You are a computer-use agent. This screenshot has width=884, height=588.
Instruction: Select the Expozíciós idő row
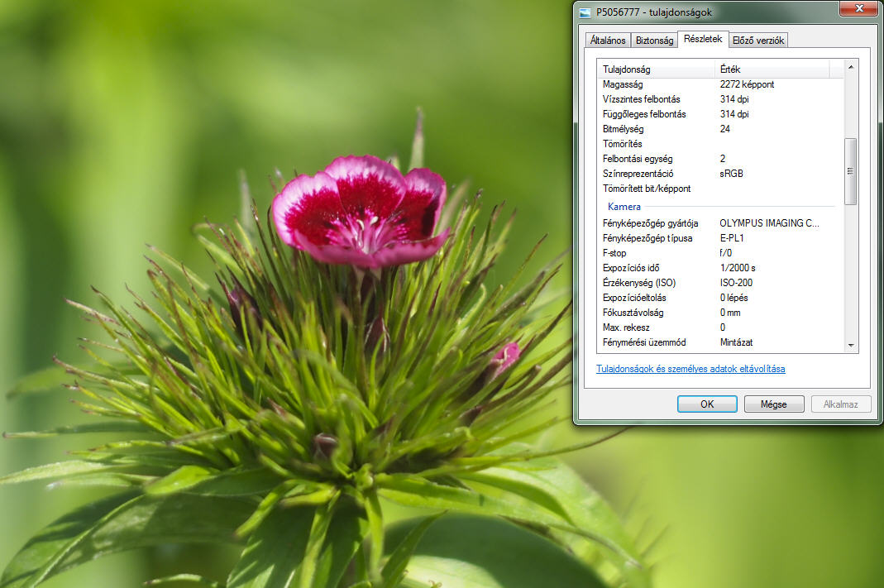tap(721, 268)
